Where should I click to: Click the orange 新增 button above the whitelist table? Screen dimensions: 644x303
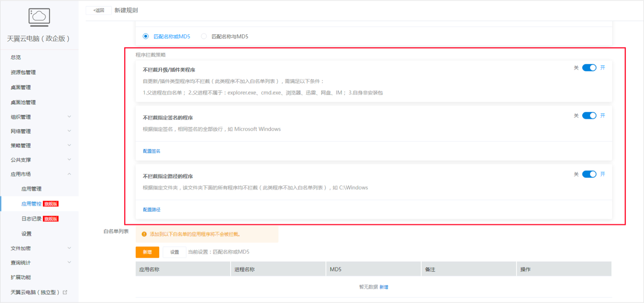tap(147, 252)
